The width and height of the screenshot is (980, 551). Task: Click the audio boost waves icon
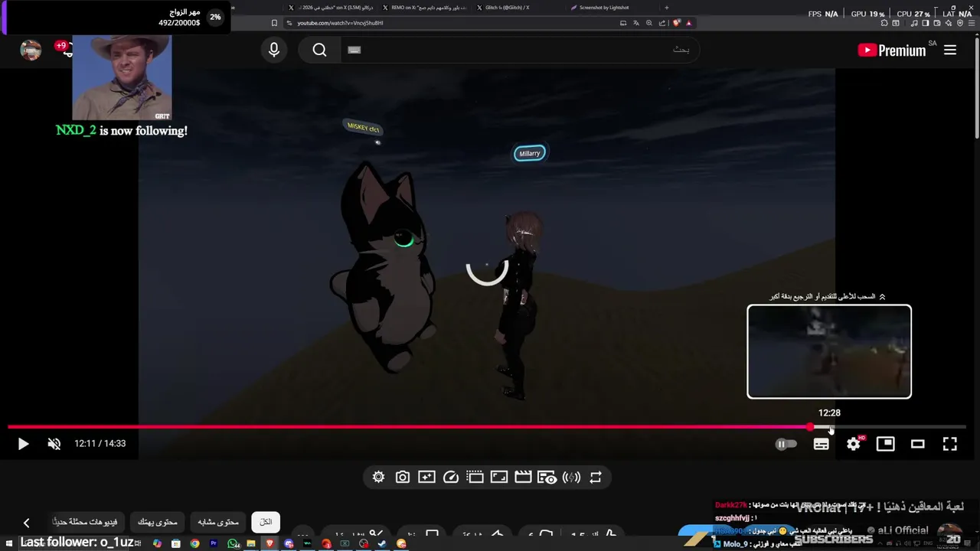(571, 477)
